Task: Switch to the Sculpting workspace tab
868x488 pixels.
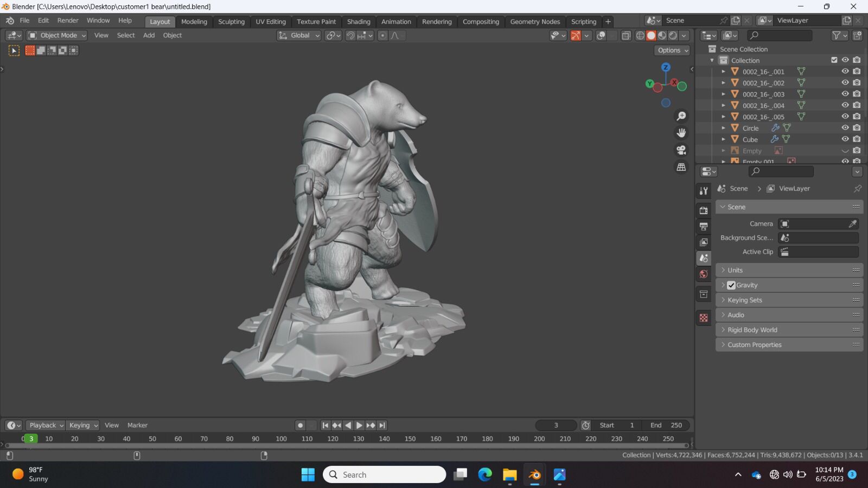Action: click(231, 22)
